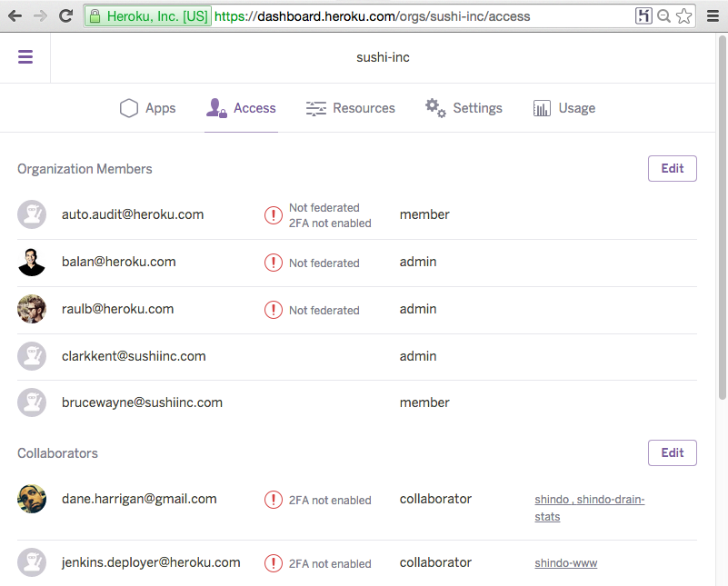
Task: Edit the Organization Members list
Action: click(672, 169)
